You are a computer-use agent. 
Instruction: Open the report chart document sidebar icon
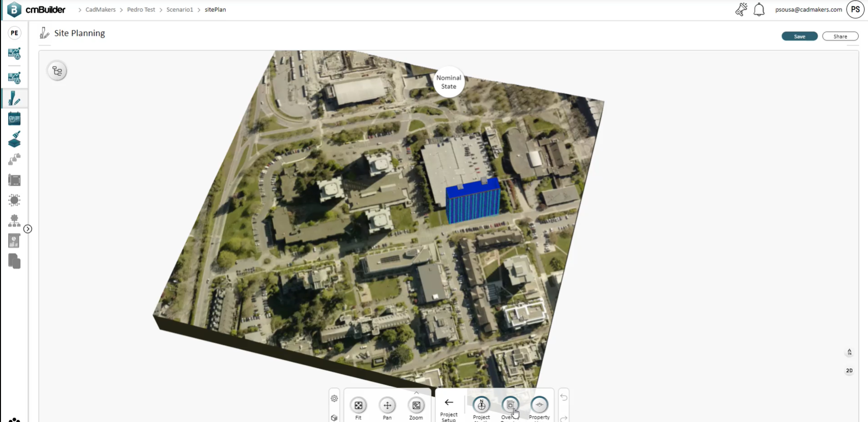click(x=14, y=241)
